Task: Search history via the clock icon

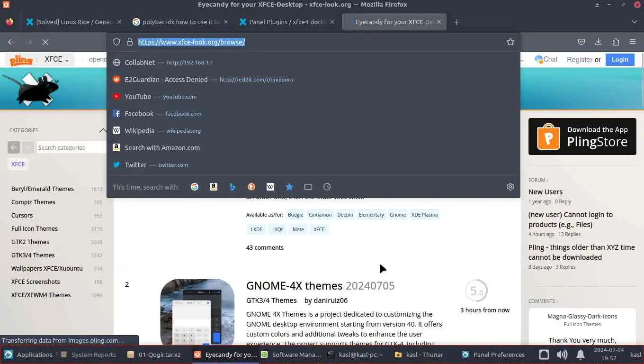Action: click(327, 187)
